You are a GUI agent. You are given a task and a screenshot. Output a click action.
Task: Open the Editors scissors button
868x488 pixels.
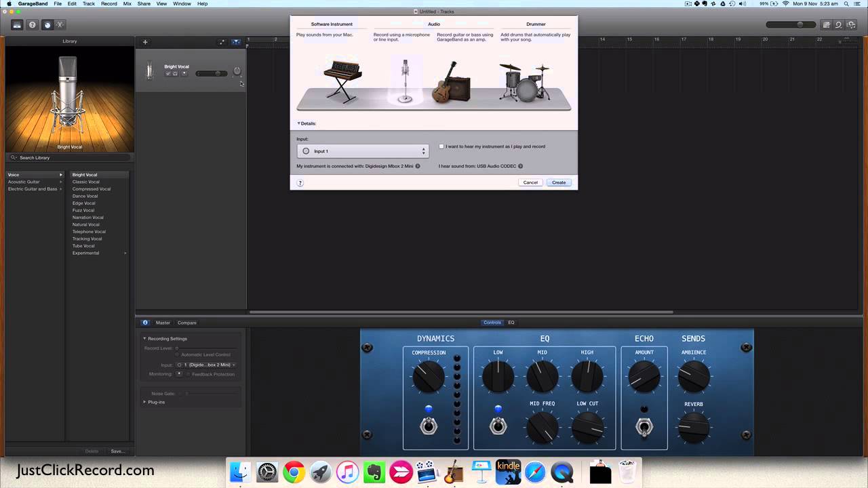pyautogui.click(x=60, y=25)
